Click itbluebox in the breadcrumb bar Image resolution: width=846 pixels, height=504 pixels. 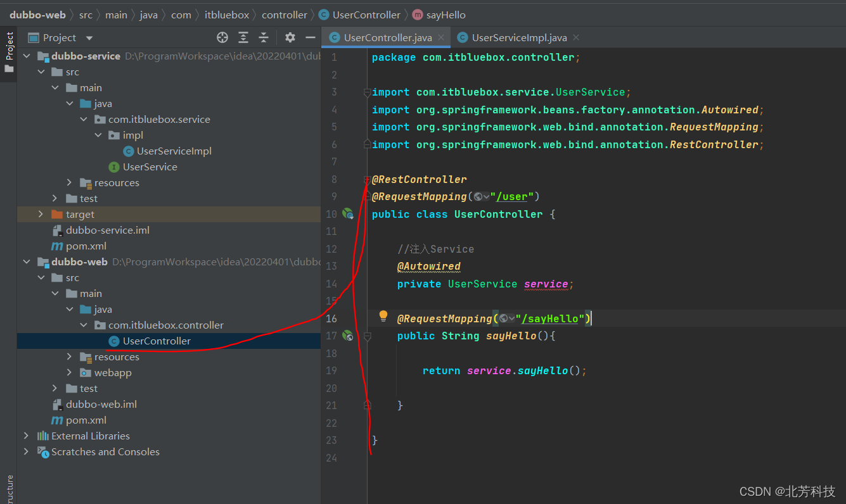click(x=227, y=15)
